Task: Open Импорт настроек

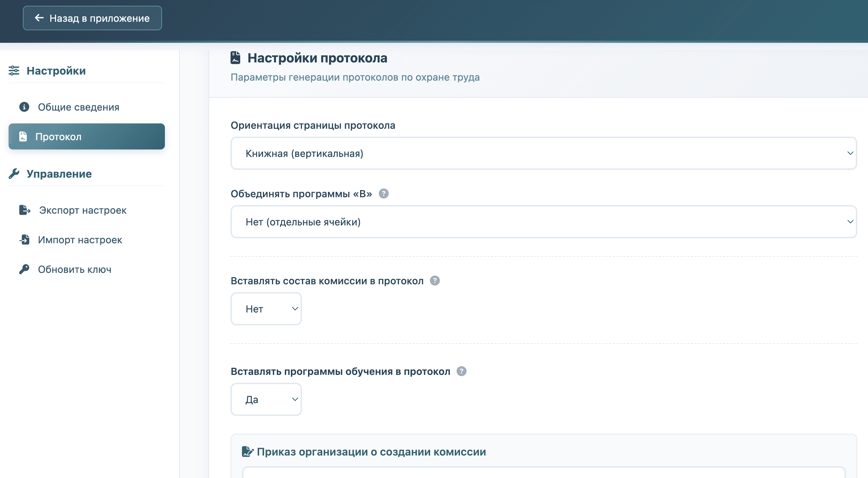Action: (87, 240)
